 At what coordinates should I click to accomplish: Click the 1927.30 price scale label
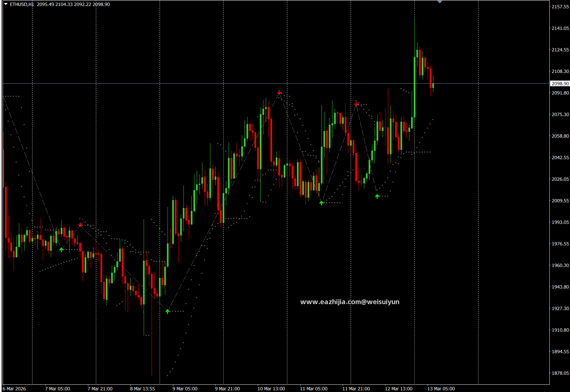point(560,308)
